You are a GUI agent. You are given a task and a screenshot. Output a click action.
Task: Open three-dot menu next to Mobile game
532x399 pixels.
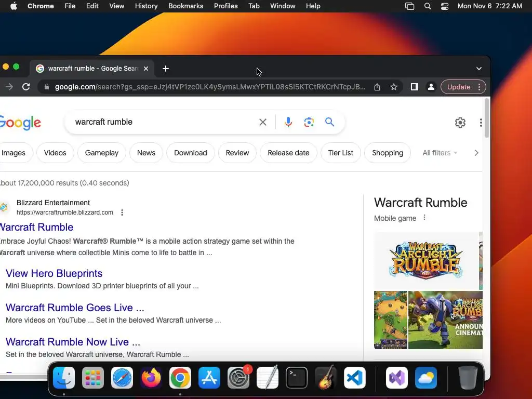click(x=424, y=218)
